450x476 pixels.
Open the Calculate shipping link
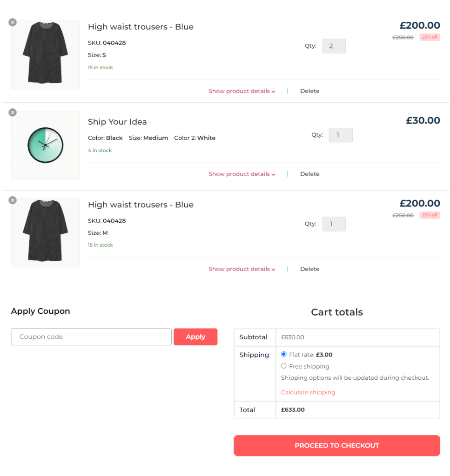(x=308, y=392)
